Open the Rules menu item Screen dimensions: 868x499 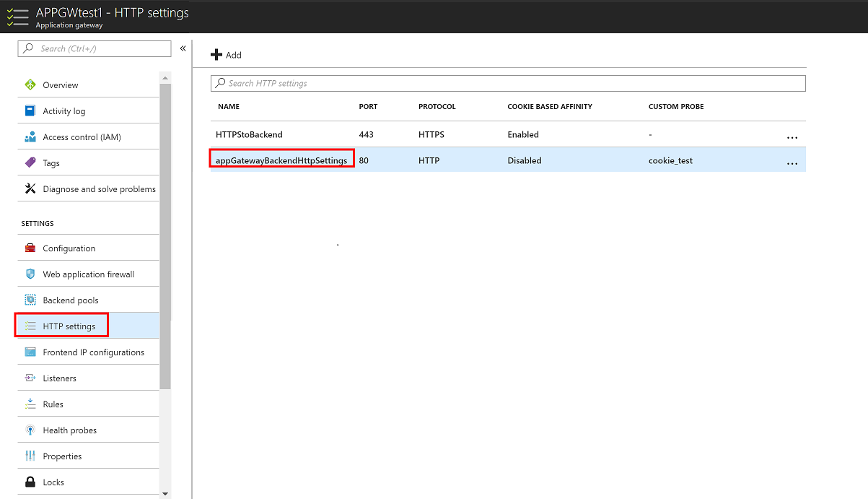click(53, 404)
